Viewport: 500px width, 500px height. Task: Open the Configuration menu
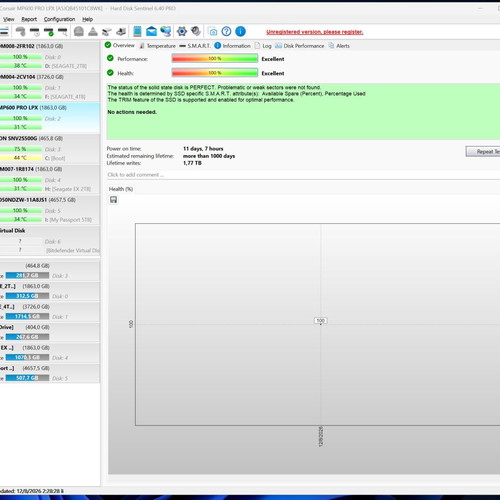[x=59, y=19]
